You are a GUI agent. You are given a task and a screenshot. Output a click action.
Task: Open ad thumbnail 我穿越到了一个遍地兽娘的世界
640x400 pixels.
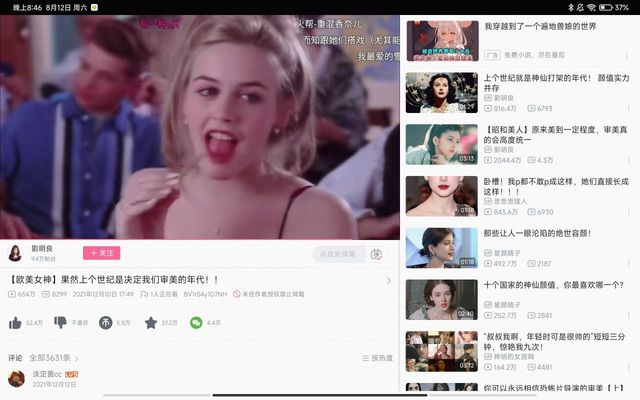(442, 41)
